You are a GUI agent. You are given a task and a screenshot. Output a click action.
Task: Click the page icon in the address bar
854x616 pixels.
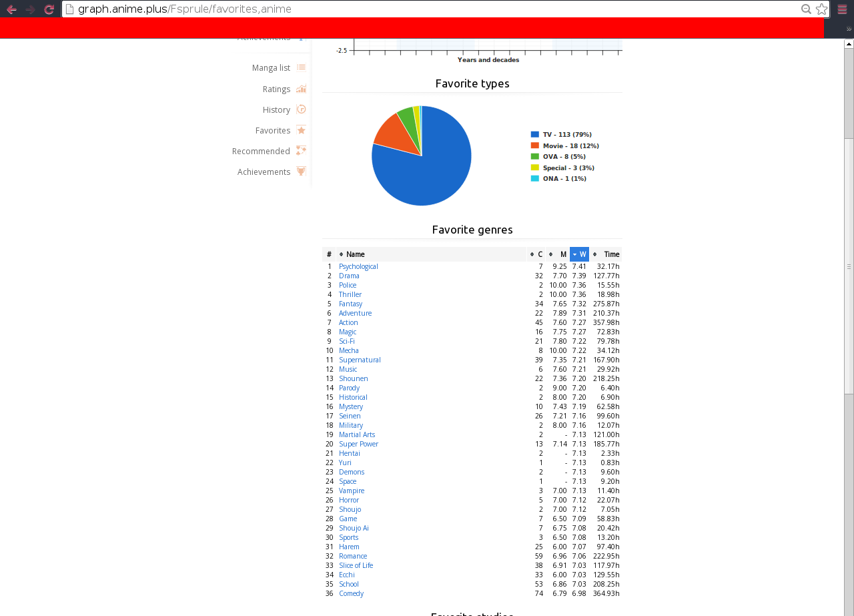[x=69, y=9]
